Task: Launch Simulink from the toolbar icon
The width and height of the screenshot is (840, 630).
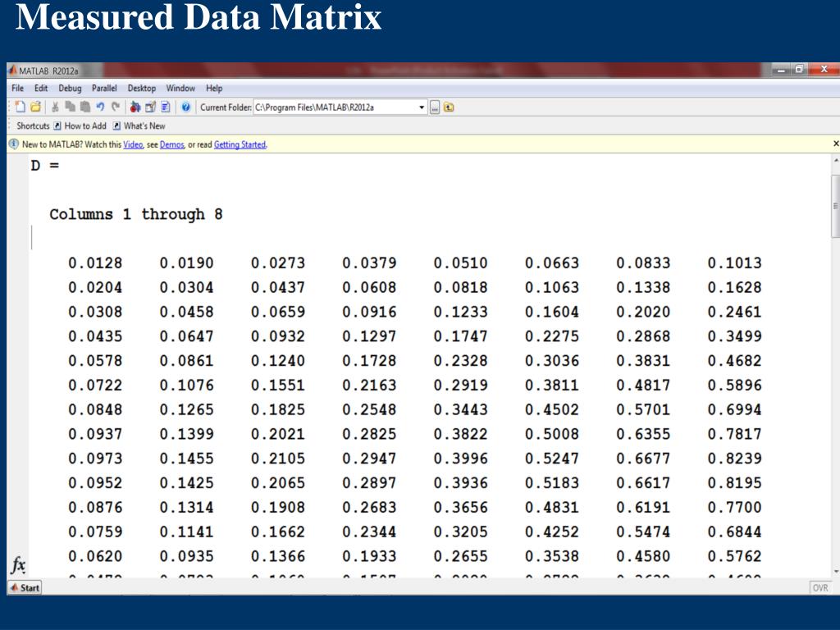Action: [135, 107]
